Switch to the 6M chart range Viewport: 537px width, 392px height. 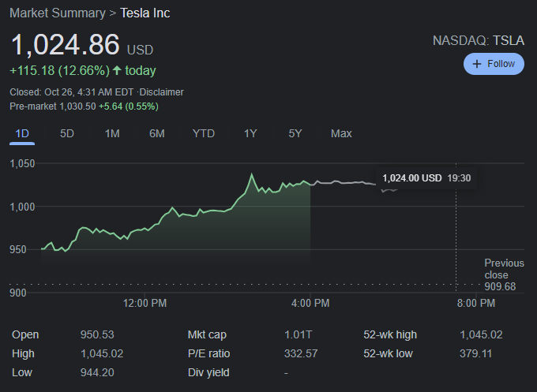tap(157, 133)
